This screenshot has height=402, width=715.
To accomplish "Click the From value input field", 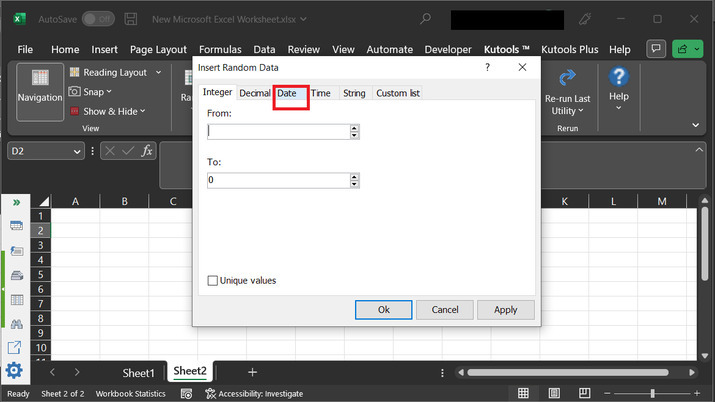I will click(277, 131).
